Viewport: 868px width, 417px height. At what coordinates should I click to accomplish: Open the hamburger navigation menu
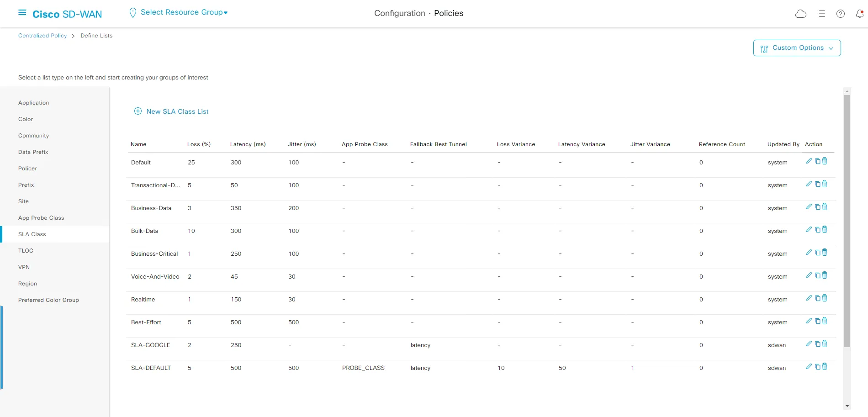point(22,13)
